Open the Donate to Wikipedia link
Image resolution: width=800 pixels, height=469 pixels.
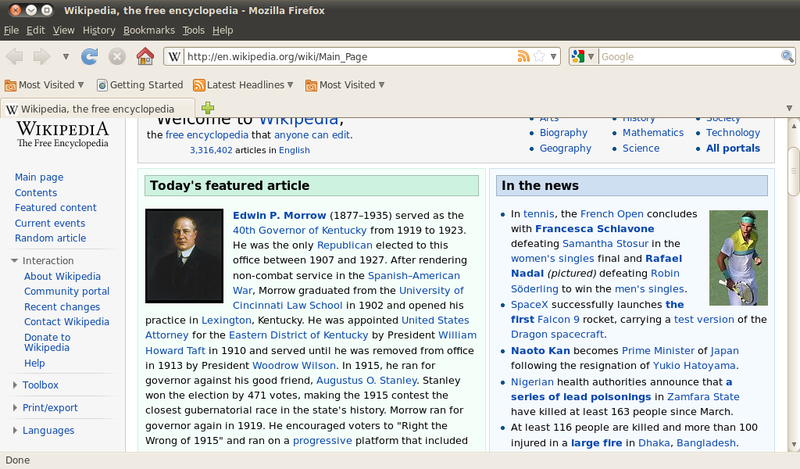point(47,342)
